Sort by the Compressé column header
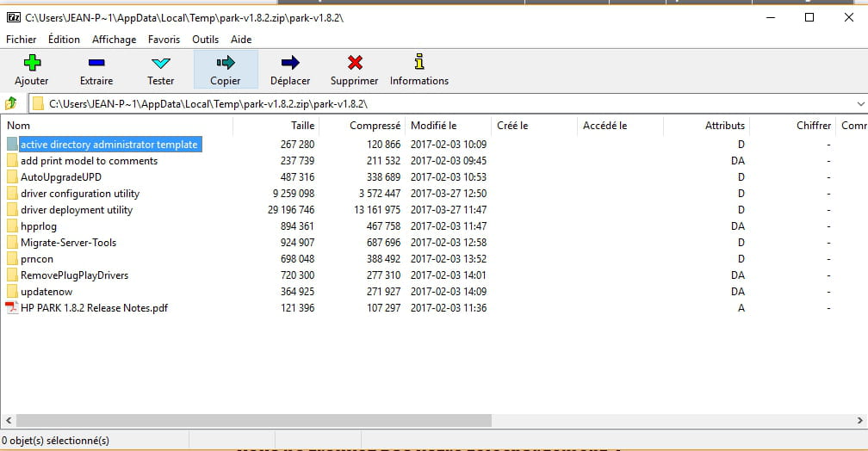This screenshot has height=451, width=868. tap(363, 126)
